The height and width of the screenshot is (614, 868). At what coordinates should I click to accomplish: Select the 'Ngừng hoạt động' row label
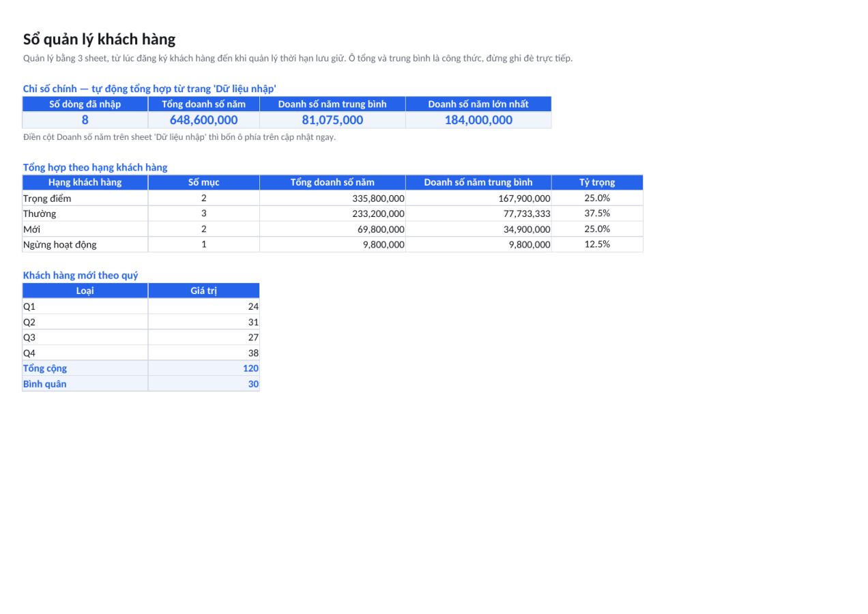pos(85,244)
